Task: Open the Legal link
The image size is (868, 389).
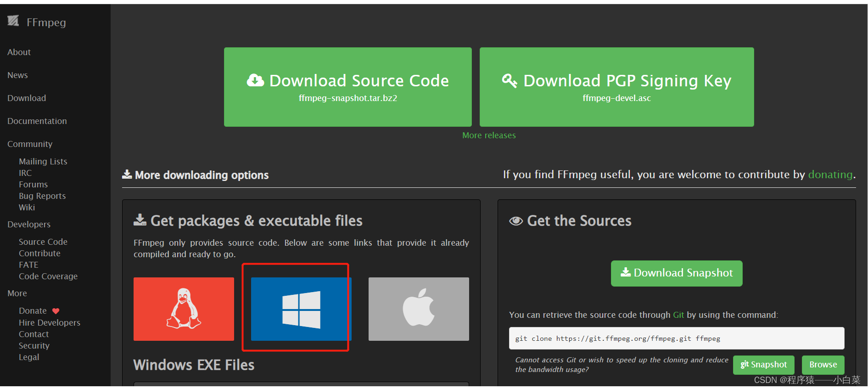Action: click(x=29, y=357)
